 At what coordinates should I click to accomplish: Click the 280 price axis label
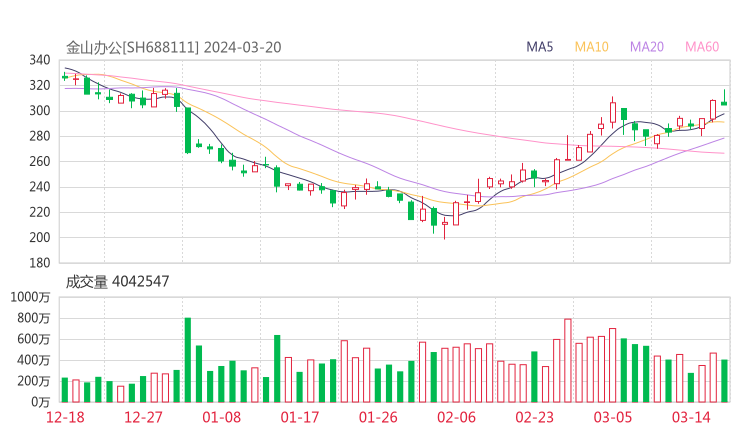(40, 136)
